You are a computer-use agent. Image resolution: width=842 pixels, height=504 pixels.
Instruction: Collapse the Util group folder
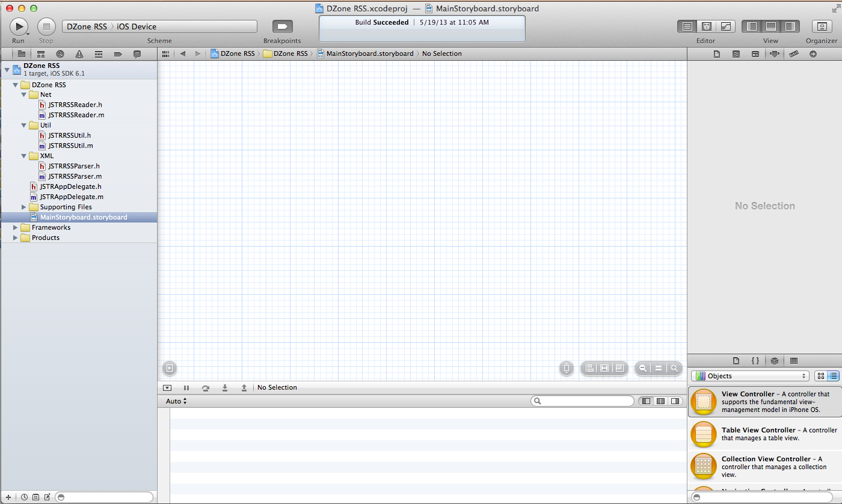coord(23,125)
